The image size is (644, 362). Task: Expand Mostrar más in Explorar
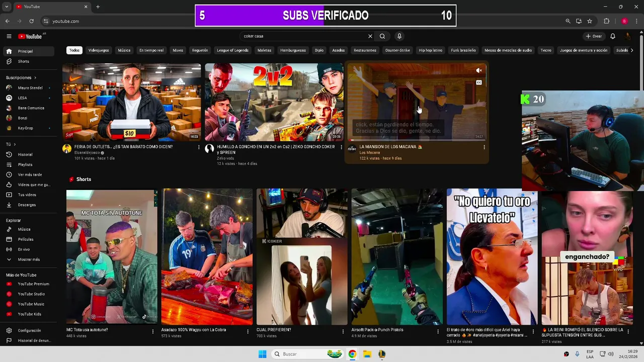(x=29, y=259)
